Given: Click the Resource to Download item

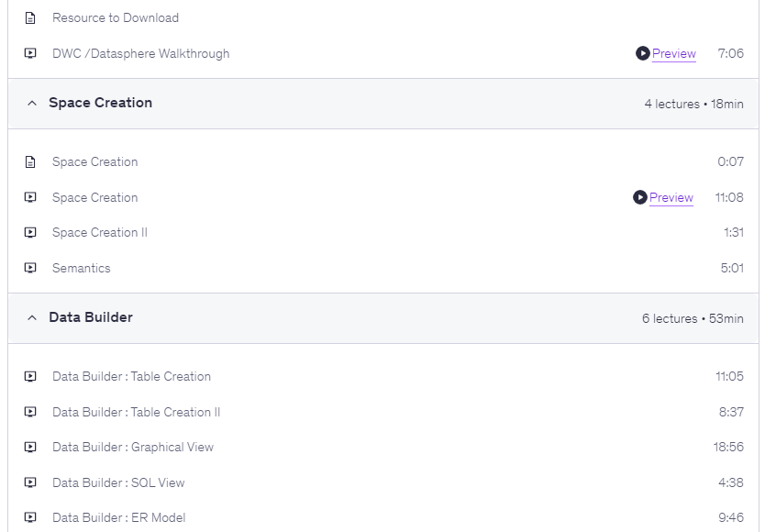Looking at the screenshot, I should [x=116, y=18].
